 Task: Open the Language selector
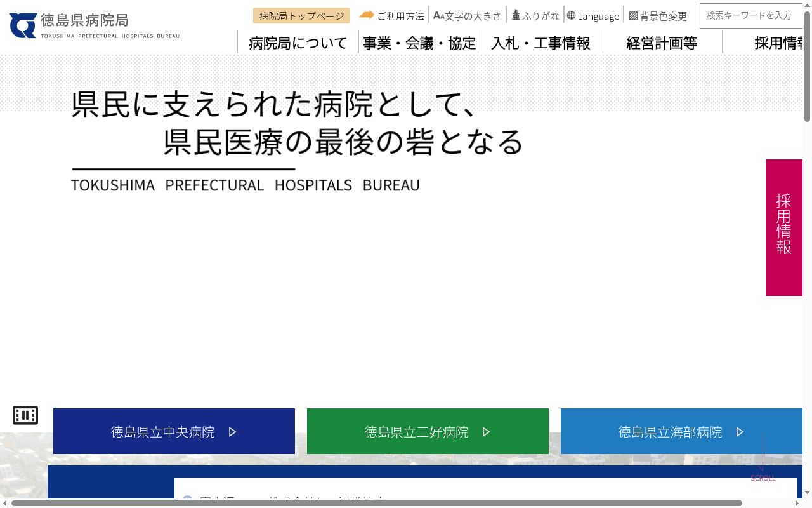pyautogui.click(x=593, y=15)
